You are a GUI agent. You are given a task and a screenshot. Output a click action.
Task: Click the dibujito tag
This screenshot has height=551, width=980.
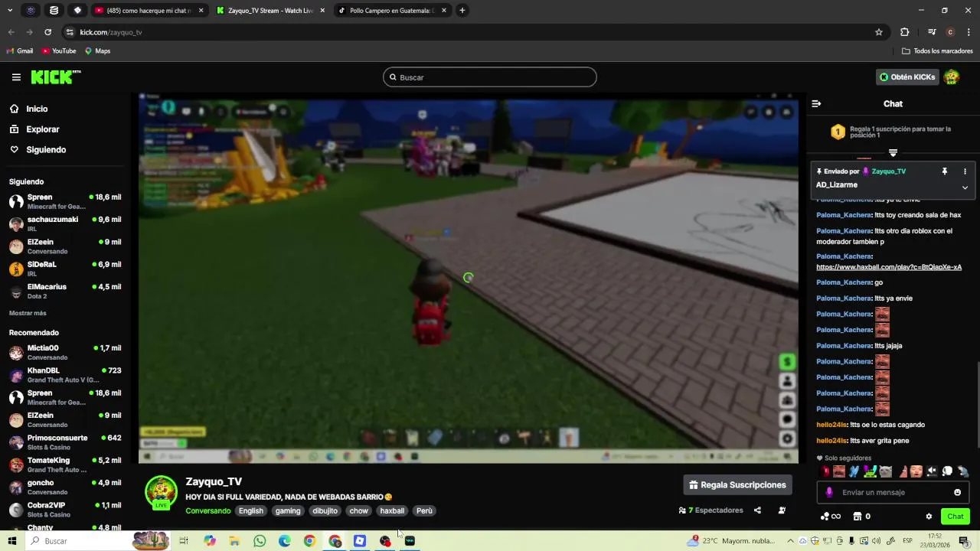325,511
